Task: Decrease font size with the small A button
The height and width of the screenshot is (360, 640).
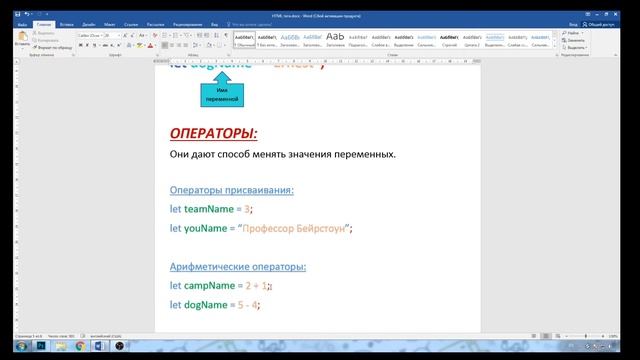Action: (132, 36)
